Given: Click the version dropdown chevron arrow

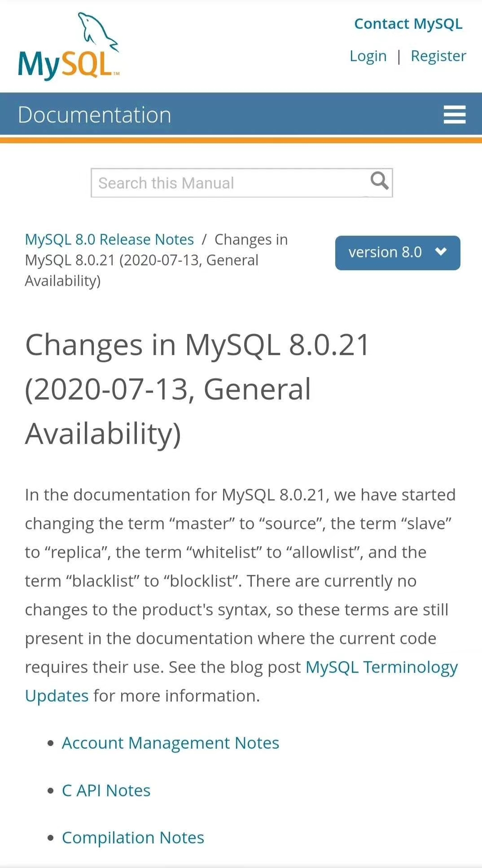Looking at the screenshot, I should point(440,252).
